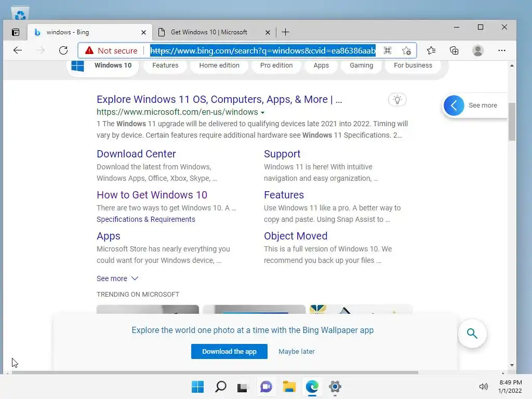This screenshot has height=399, width=532.
Task: Select the Apps filter pill
Action: (321, 65)
